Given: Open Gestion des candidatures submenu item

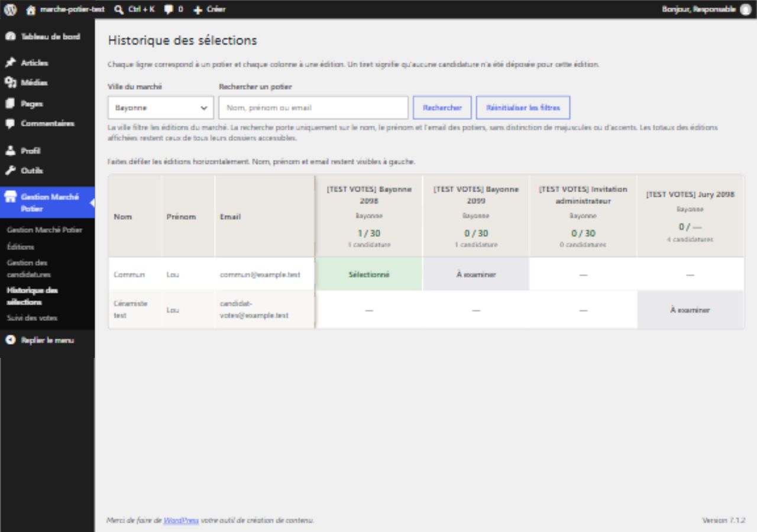Looking at the screenshot, I should click(29, 268).
